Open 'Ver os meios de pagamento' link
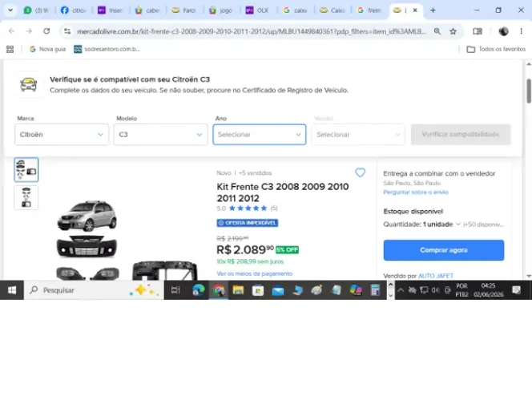Screen dimensions: 532x401 click(x=255, y=273)
